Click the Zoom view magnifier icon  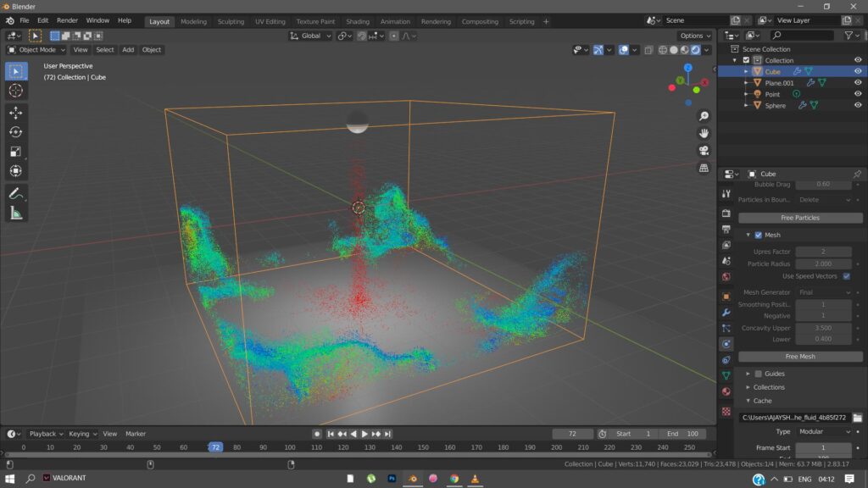(704, 116)
